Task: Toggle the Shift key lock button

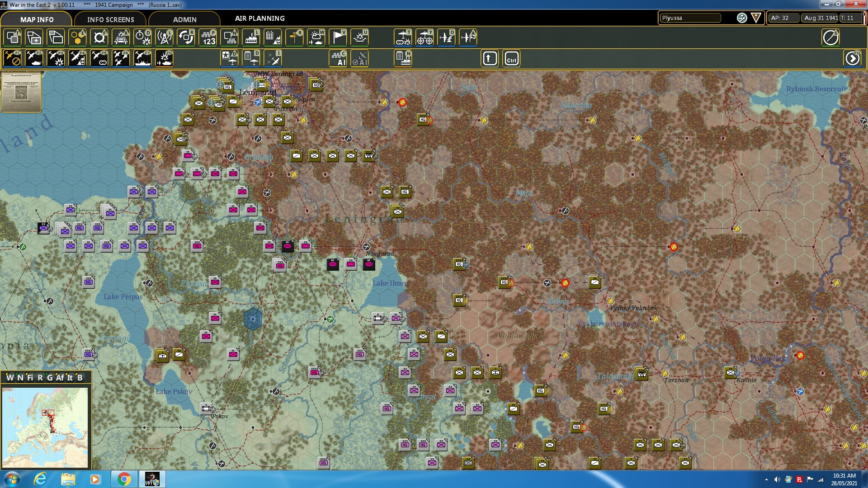Action: [490, 59]
